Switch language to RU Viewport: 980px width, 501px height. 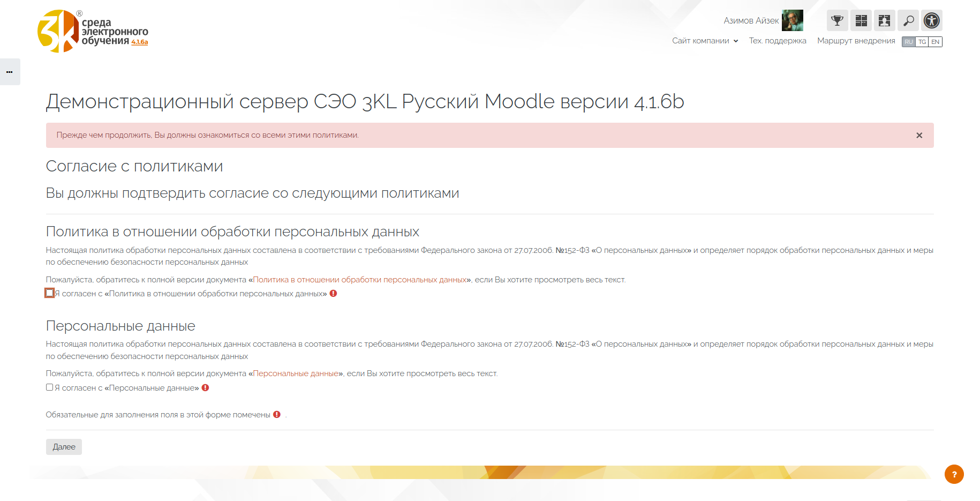click(x=909, y=42)
